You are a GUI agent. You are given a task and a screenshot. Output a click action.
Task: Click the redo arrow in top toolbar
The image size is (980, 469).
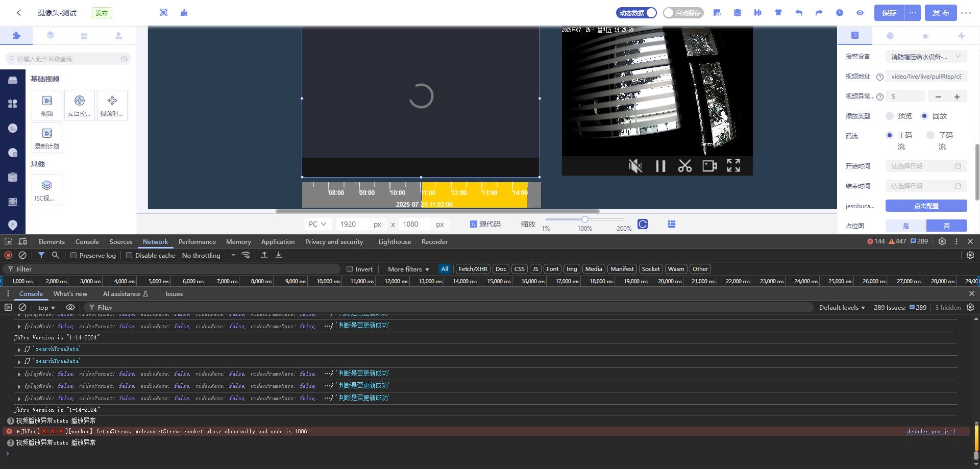pos(819,13)
